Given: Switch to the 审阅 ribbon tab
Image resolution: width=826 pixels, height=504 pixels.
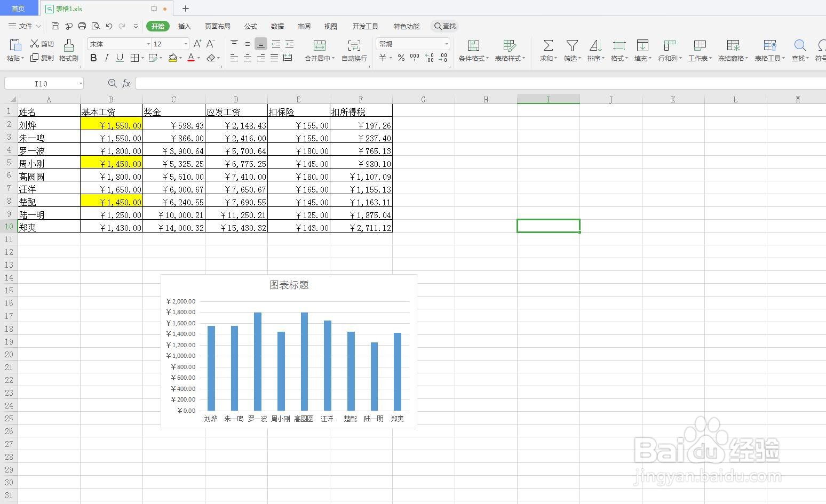Looking at the screenshot, I should [x=304, y=26].
